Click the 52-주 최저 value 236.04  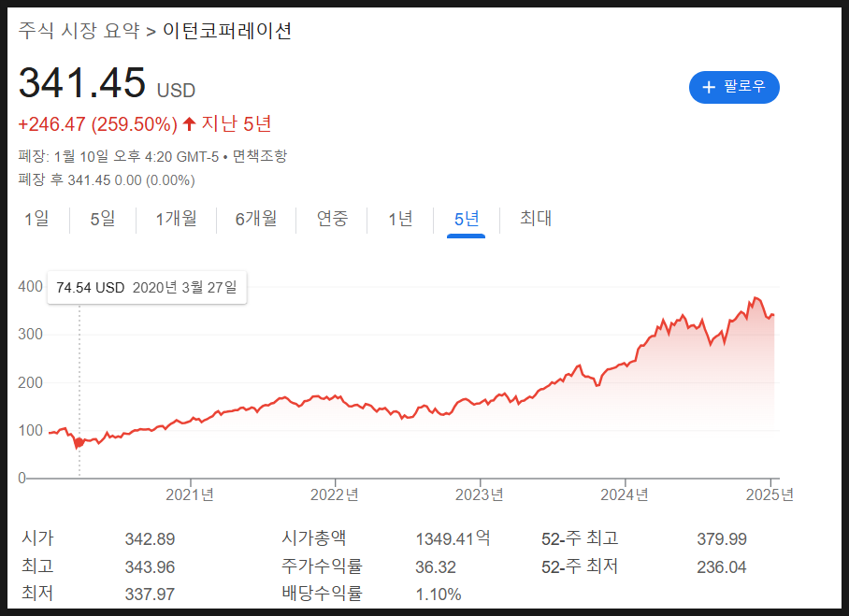pyautogui.click(x=722, y=567)
